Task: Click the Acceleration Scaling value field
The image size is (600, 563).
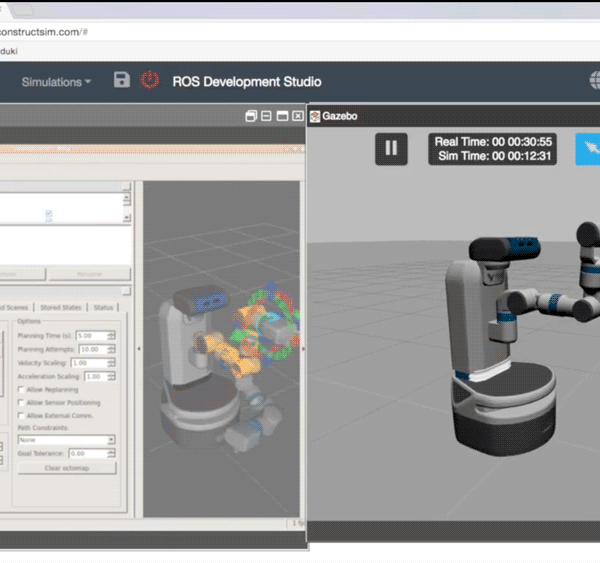Action: 96,377
